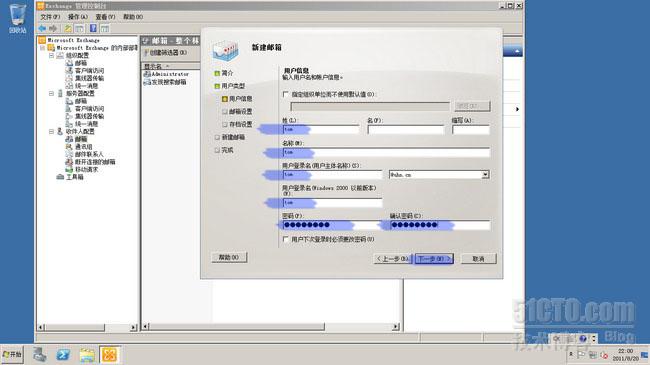650x365 pixels.
Task: Select Administrator in the mailbox list
Action: click(x=167, y=74)
